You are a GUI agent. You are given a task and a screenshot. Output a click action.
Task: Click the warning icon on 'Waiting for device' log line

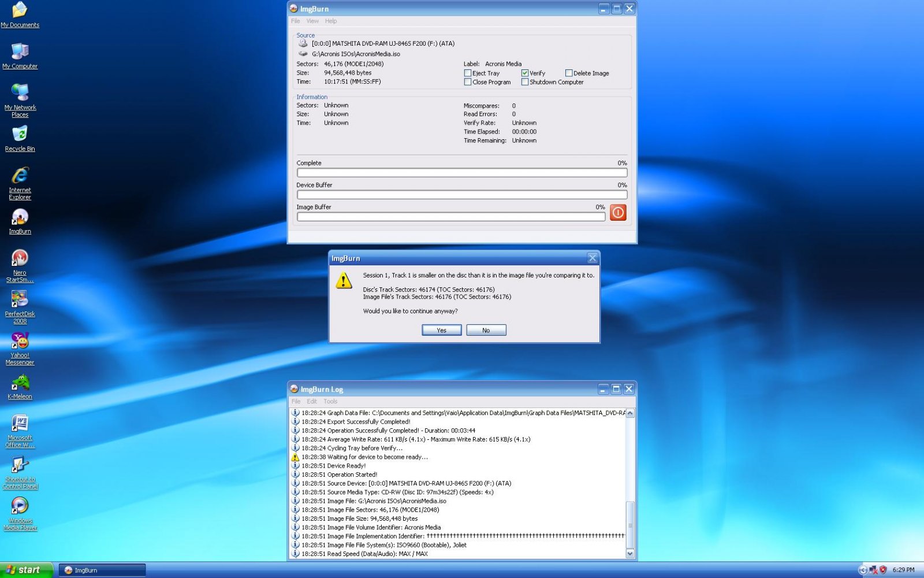pos(295,457)
